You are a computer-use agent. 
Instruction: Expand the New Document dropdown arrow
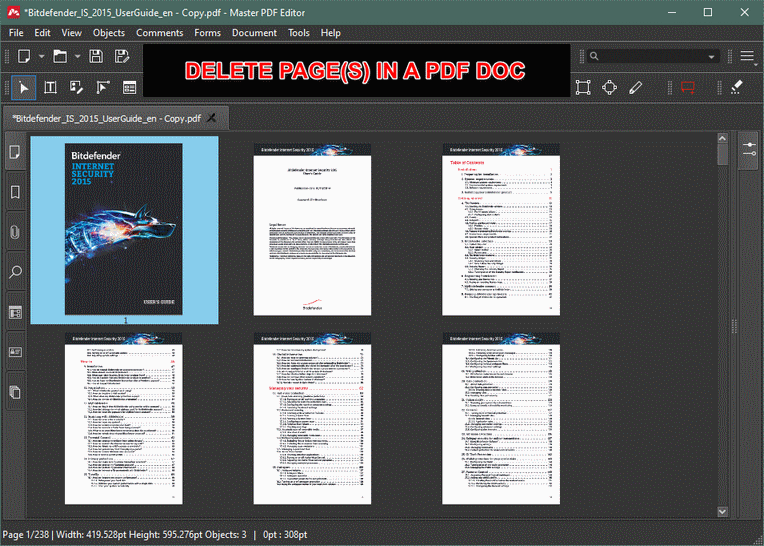tap(41, 56)
